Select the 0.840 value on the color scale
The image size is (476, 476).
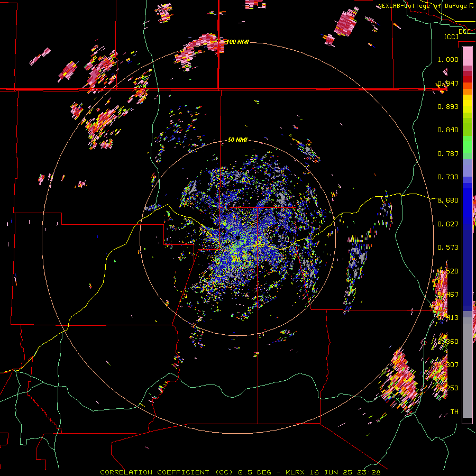pos(448,130)
